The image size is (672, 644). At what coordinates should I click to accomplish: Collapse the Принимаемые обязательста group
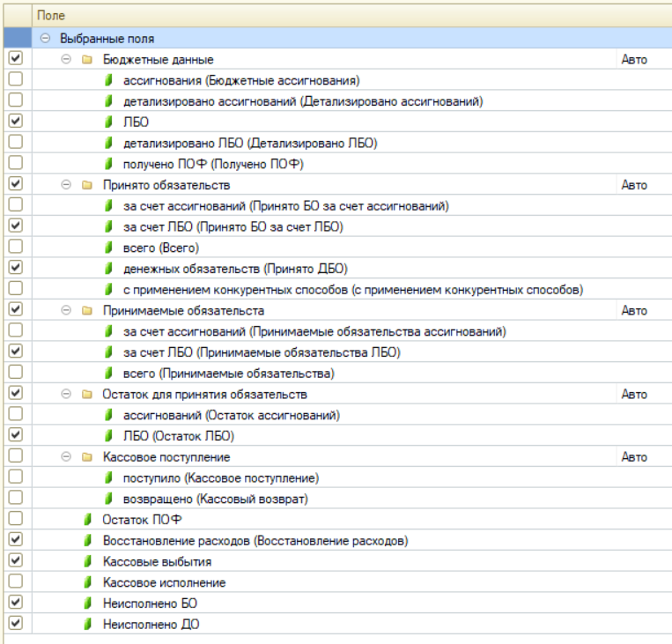66,311
